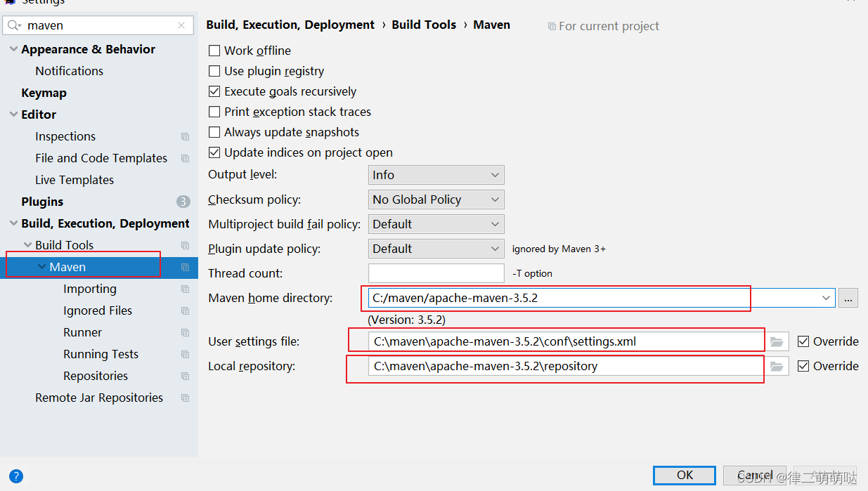Enable the Use plugin registry checkbox

coord(214,71)
